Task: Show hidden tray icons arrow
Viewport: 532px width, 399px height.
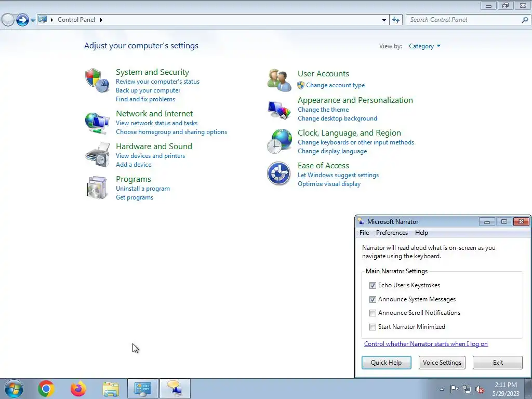Action: tap(442, 389)
